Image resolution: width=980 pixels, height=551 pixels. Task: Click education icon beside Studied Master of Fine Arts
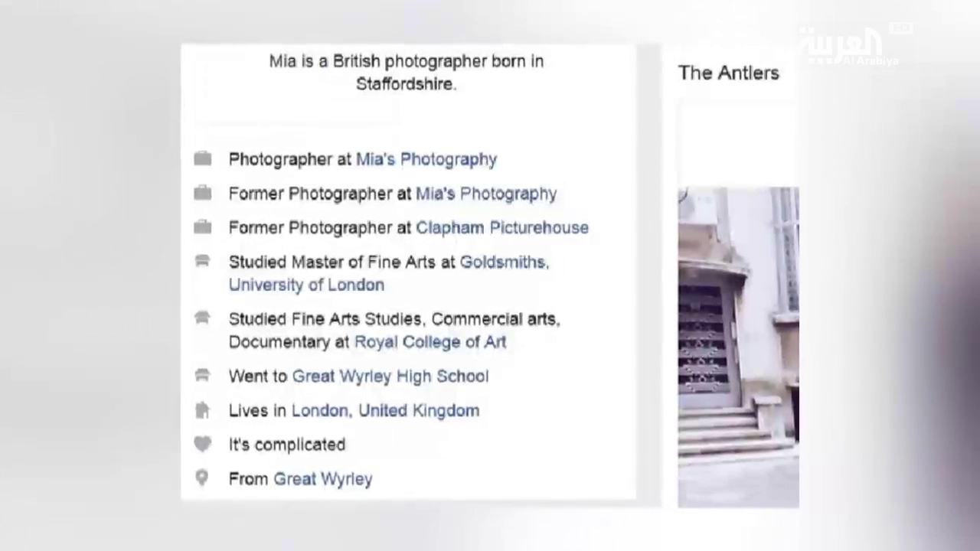(x=202, y=261)
